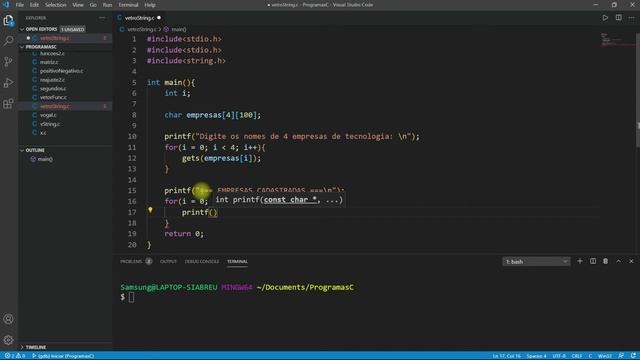This screenshot has height=360, width=640.
Task: Switch to the Problems panel tab
Action: (131, 262)
